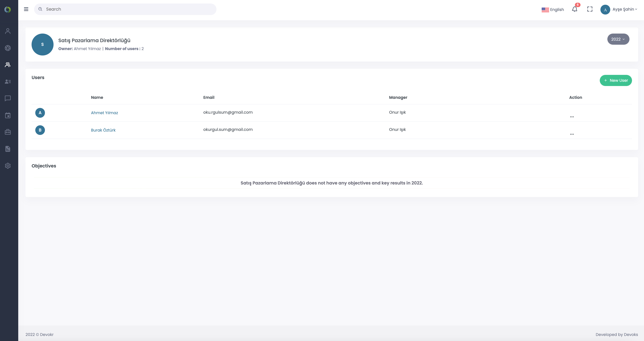The height and width of the screenshot is (341, 644).
Task: Open the briefcase sidebar icon
Action: [x=8, y=132]
